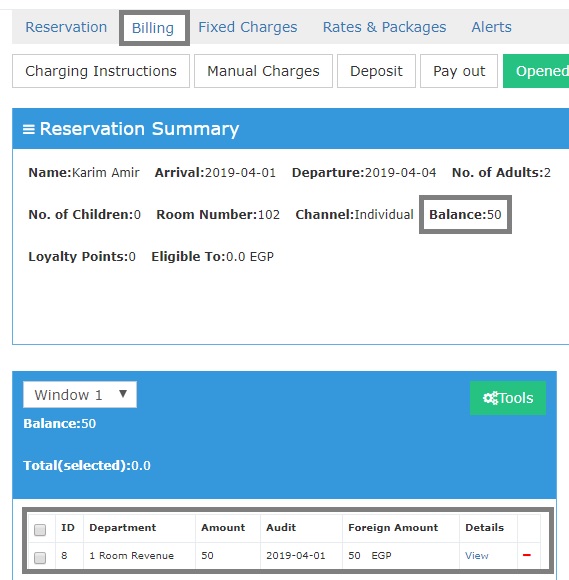Click the ID column header
The height and width of the screenshot is (580, 569).
tap(68, 527)
